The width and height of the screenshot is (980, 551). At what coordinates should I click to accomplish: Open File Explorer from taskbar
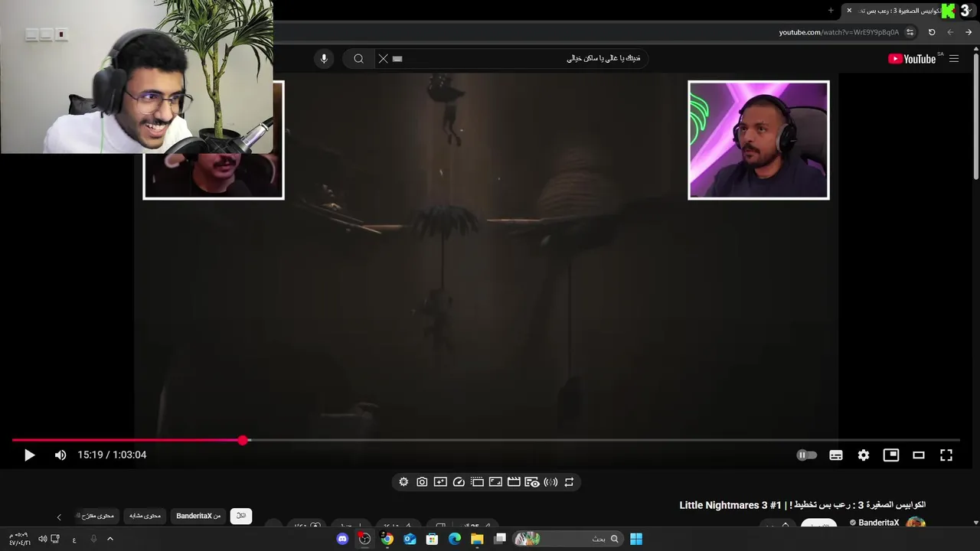click(477, 539)
